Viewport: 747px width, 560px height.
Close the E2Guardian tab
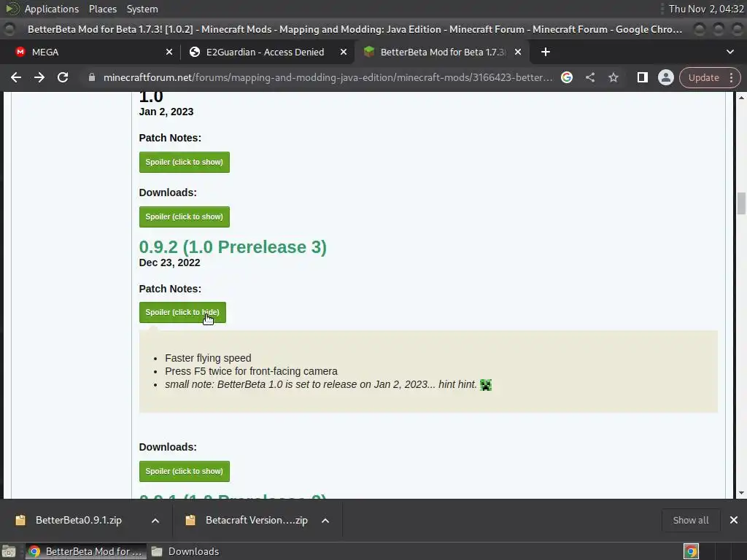[343, 52]
